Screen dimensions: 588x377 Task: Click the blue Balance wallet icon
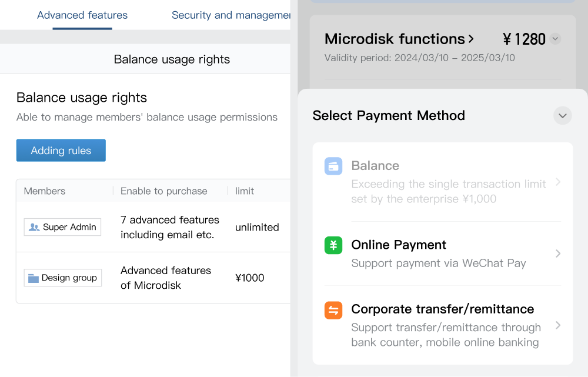[333, 166]
